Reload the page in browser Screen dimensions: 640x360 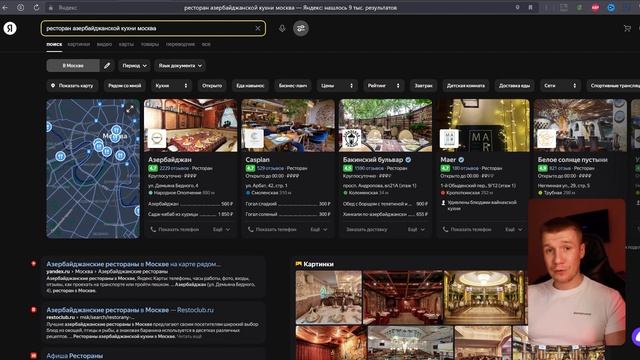tap(36, 7)
